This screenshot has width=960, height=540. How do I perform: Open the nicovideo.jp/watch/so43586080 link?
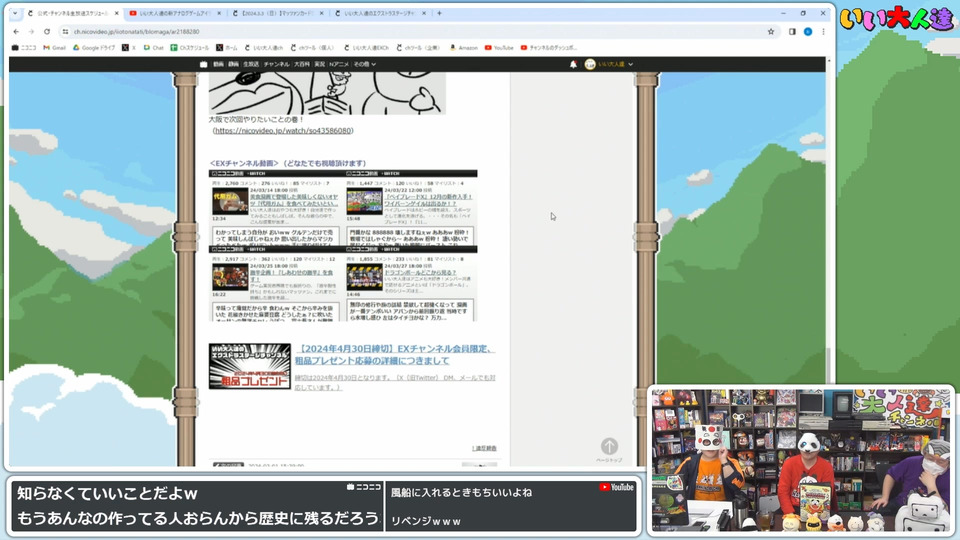click(x=283, y=130)
